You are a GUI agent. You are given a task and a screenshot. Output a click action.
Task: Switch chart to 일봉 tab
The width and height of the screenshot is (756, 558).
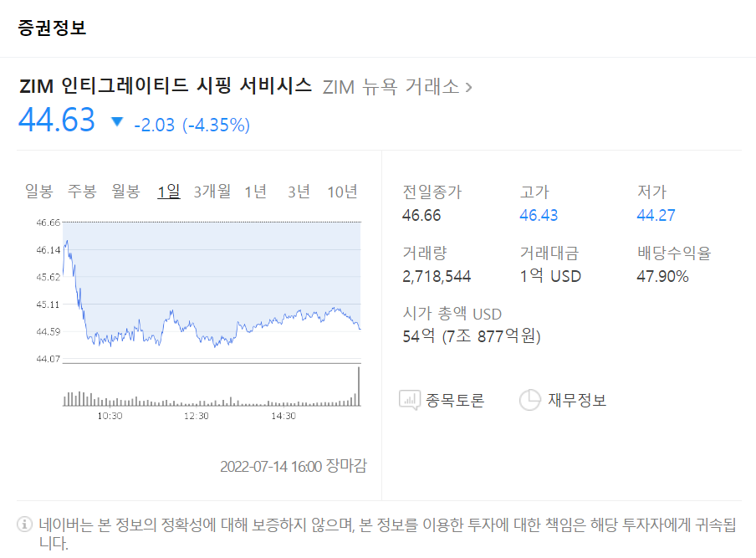coord(39,192)
